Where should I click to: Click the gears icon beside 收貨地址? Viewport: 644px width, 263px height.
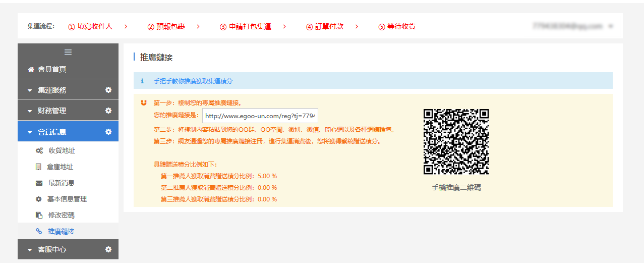coord(39,150)
